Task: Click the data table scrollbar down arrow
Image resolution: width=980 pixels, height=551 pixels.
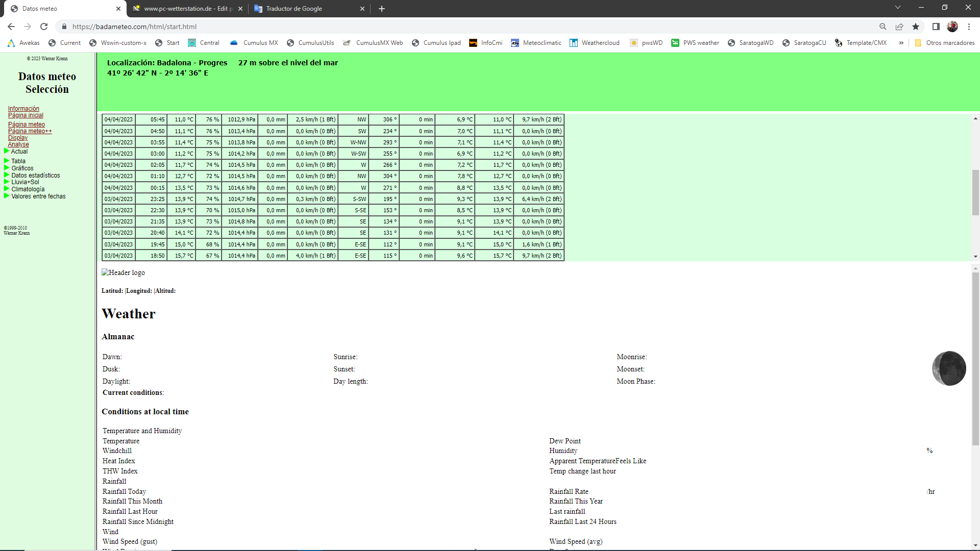Action: (975, 257)
